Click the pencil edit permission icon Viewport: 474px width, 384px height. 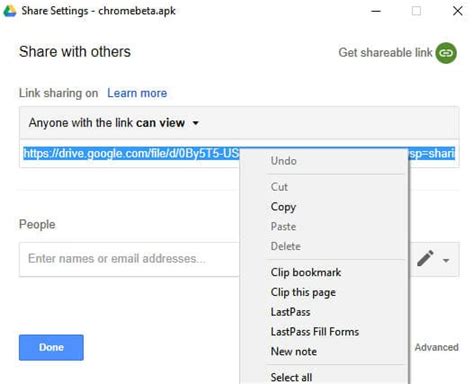click(425, 258)
